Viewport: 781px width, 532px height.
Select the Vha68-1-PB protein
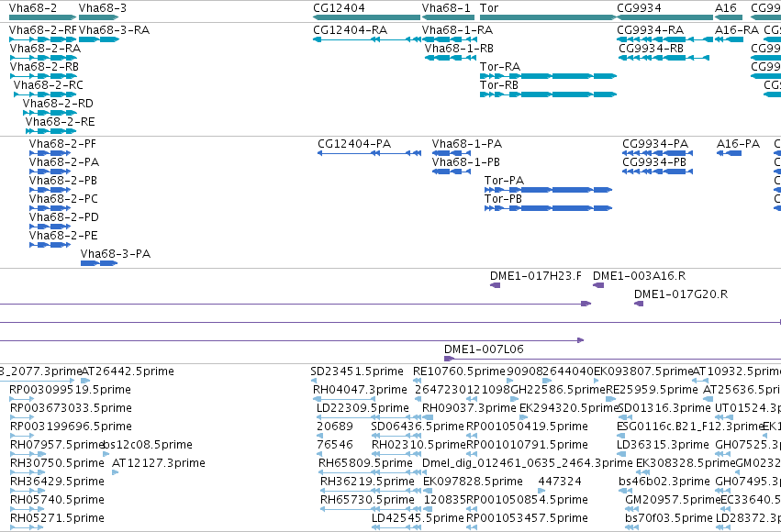click(452, 172)
